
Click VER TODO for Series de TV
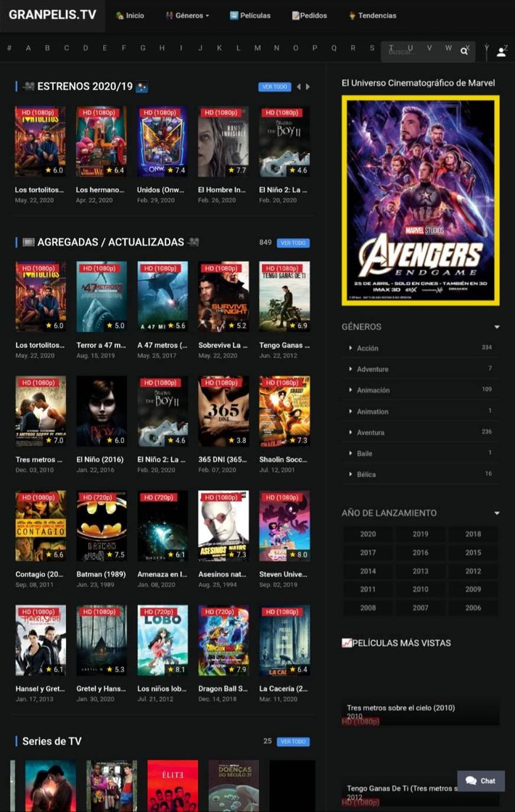point(293,742)
